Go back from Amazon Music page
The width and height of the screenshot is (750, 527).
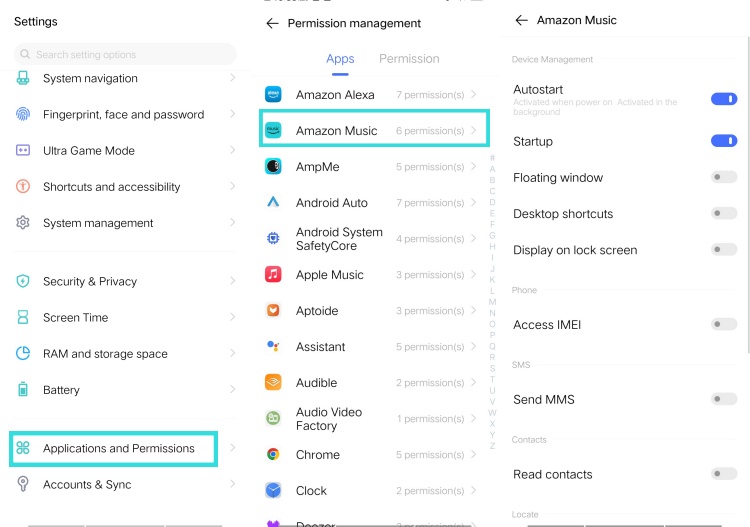[x=521, y=20]
